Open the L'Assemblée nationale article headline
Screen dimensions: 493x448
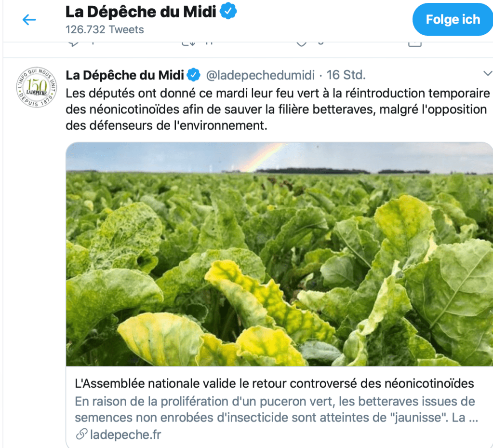275,384
